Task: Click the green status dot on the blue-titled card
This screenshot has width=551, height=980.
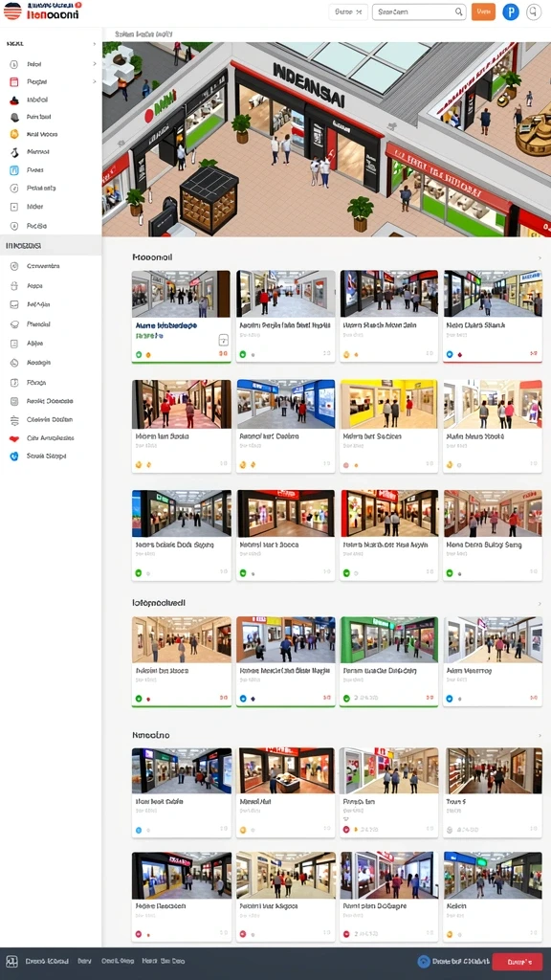Action: [139, 354]
